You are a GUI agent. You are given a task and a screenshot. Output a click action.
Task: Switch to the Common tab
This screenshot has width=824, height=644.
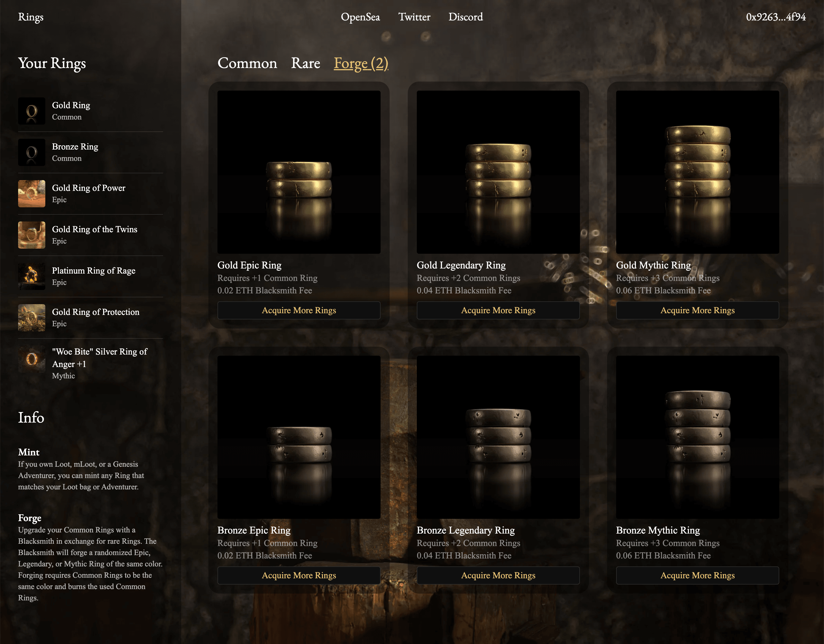point(247,63)
